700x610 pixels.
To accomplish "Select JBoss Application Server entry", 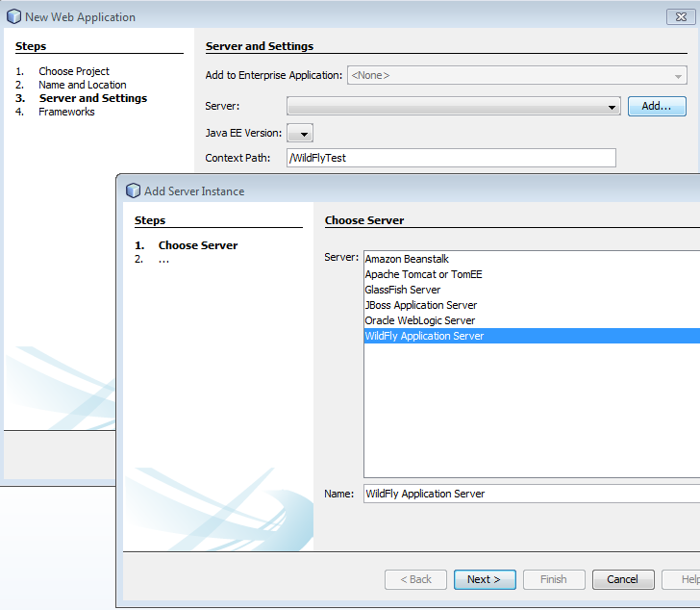I will pos(532,305).
